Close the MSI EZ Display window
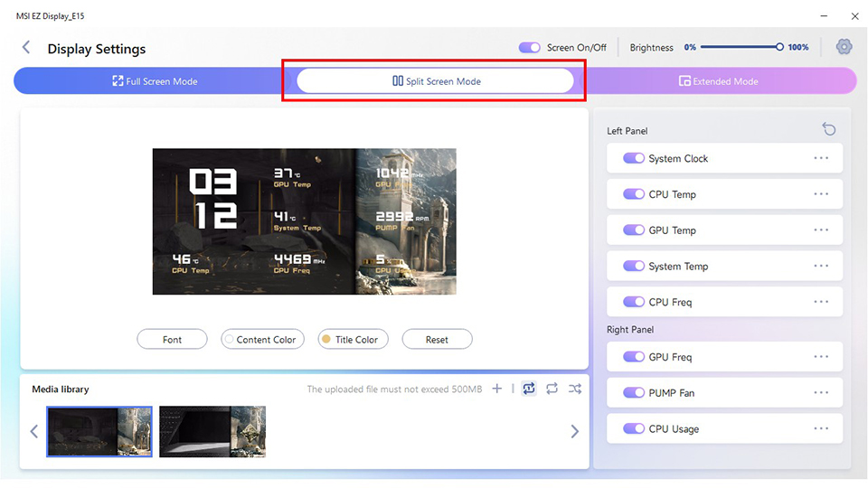Screen dimensions: 868x488 (x=854, y=16)
